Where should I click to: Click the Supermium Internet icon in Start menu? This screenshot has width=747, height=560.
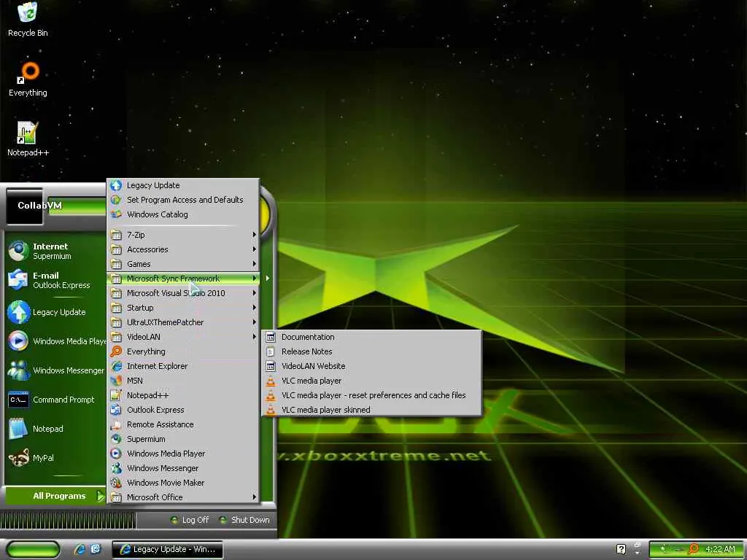18,251
